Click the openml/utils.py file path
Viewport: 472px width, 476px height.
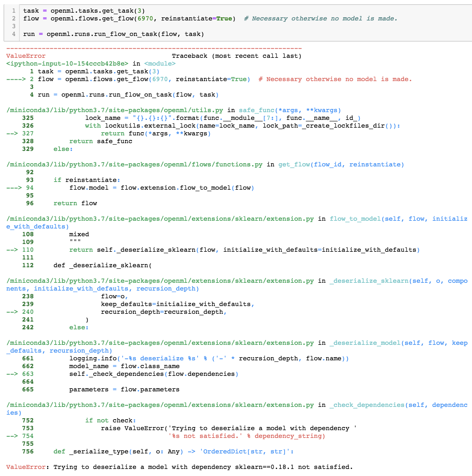(x=114, y=110)
